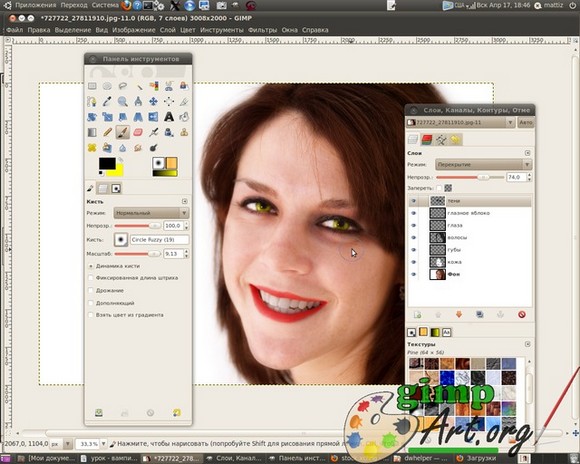Enable the Дрожание checkbox
Image resolution: width=580 pixels, height=464 pixels.
91,290
